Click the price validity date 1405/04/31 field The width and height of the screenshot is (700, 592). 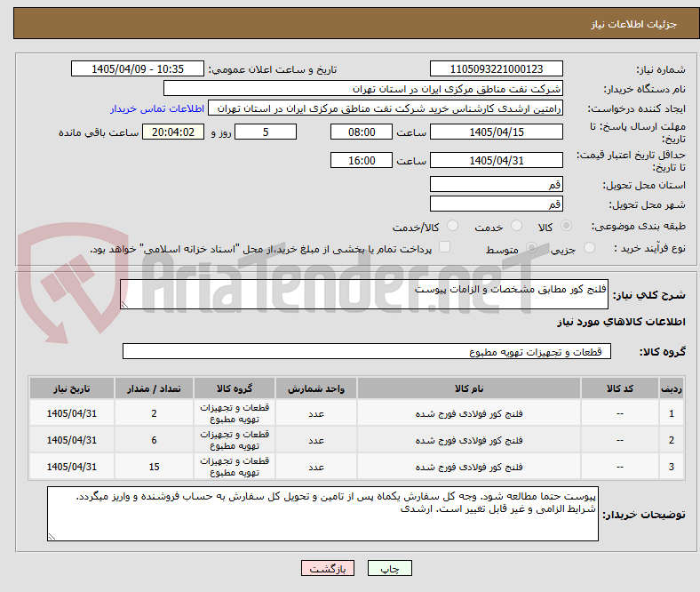point(496,160)
